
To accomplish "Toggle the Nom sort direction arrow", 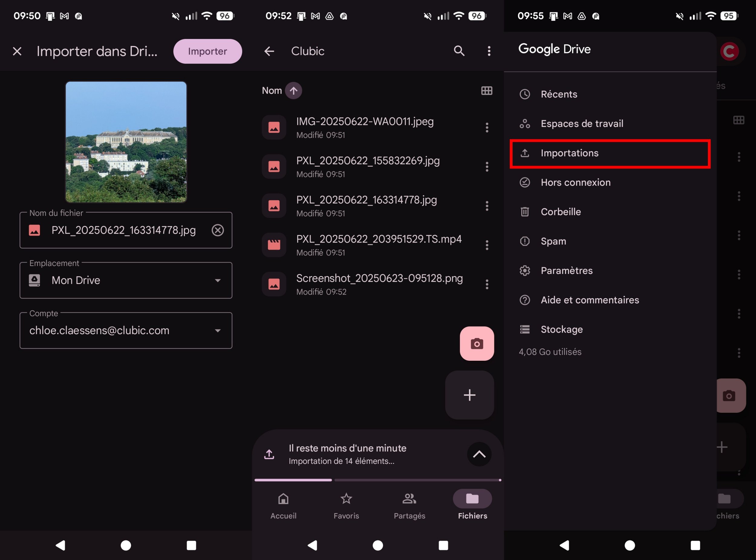I will [x=293, y=90].
